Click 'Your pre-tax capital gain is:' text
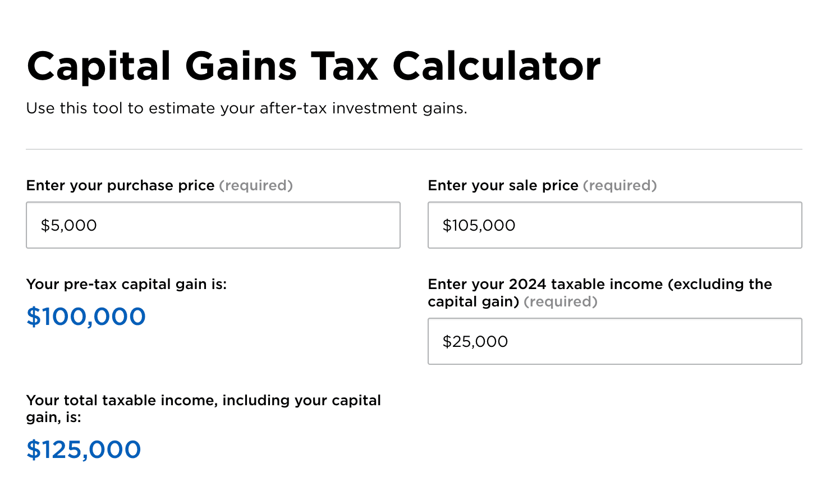This screenshot has width=835, height=504. click(x=127, y=285)
